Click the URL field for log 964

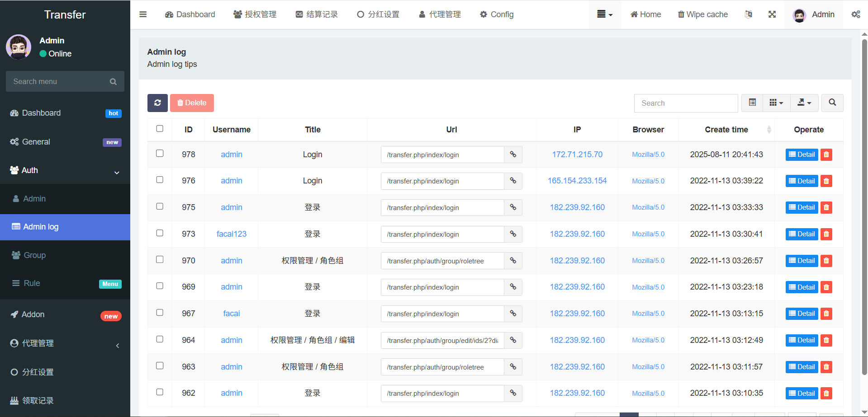(442, 340)
